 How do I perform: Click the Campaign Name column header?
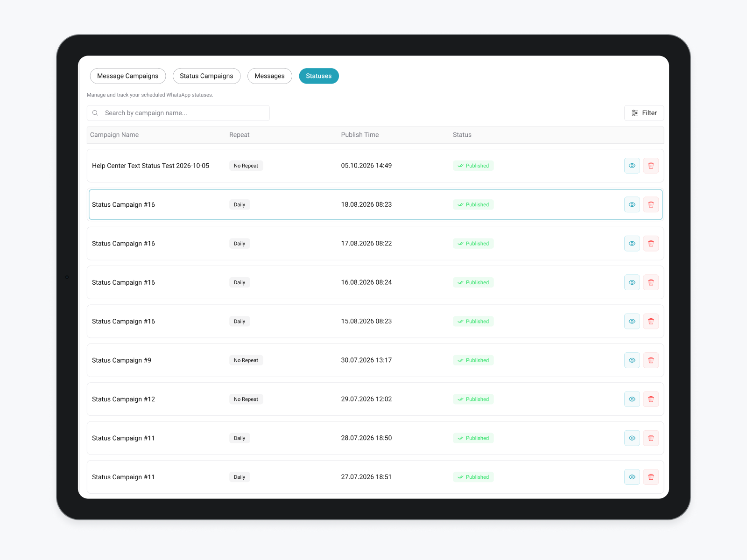click(x=114, y=135)
